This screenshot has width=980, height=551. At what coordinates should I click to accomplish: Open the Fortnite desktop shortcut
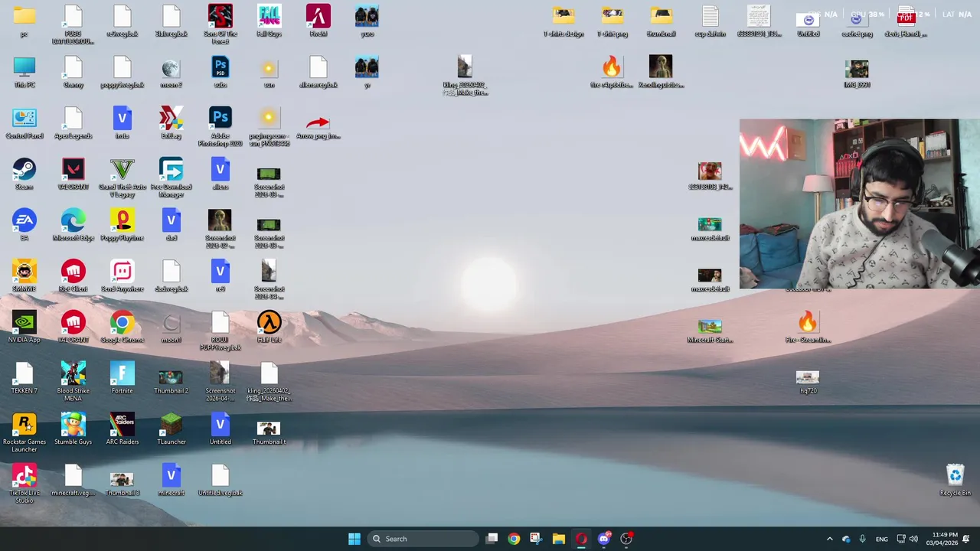pos(122,378)
